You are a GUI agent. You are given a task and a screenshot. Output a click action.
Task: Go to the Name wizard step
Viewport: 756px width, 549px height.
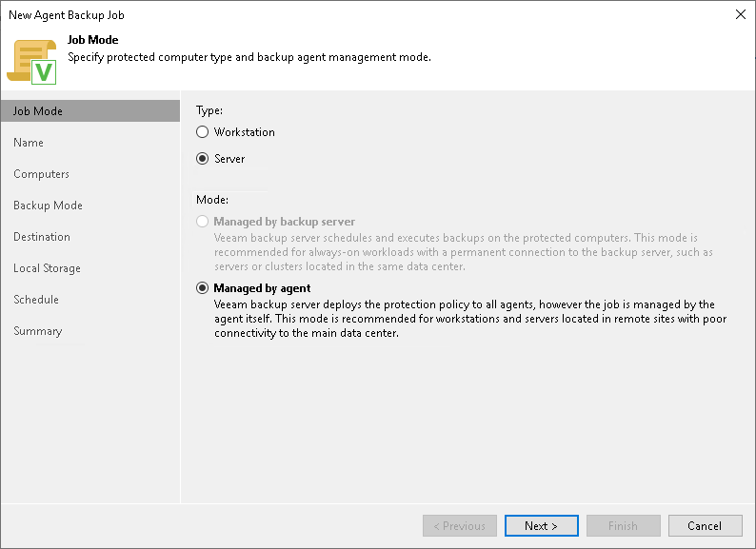(29, 143)
